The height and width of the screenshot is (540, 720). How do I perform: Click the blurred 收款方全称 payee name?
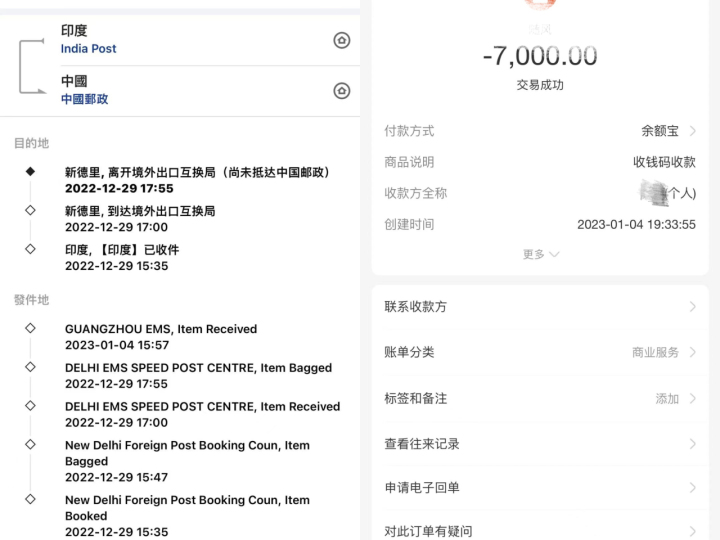coord(655,192)
